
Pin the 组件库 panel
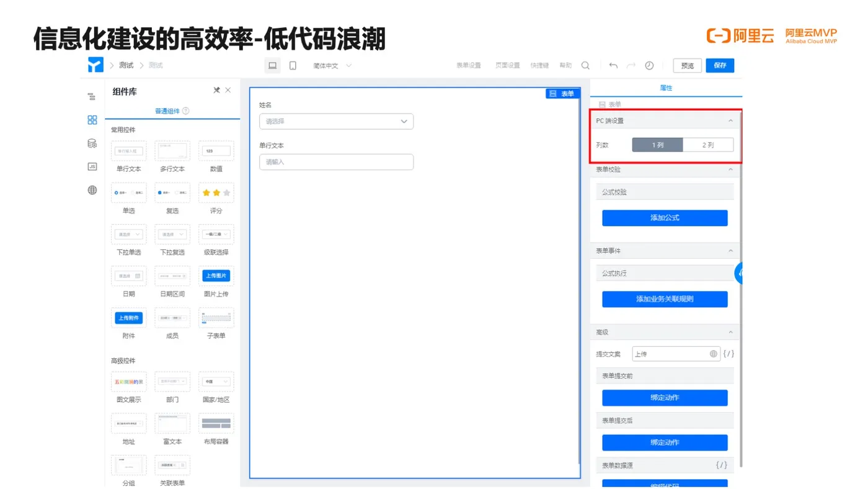[216, 91]
